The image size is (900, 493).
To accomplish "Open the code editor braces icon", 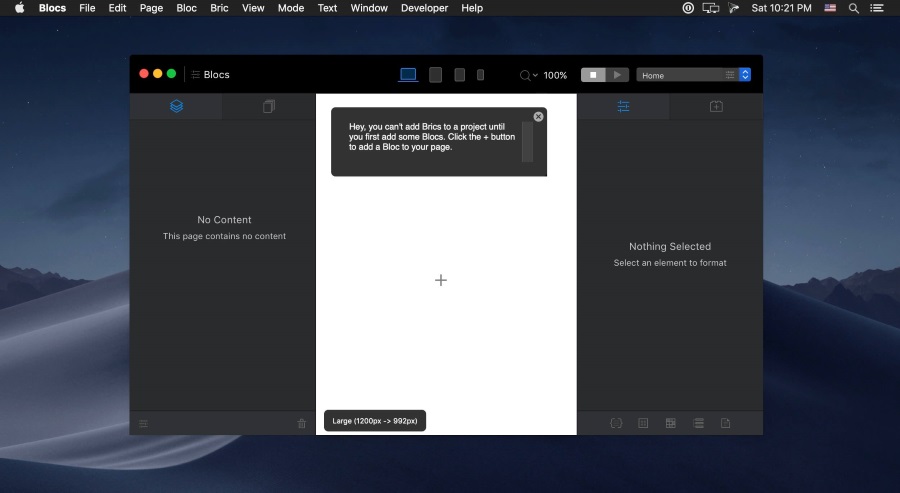I will [x=616, y=423].
